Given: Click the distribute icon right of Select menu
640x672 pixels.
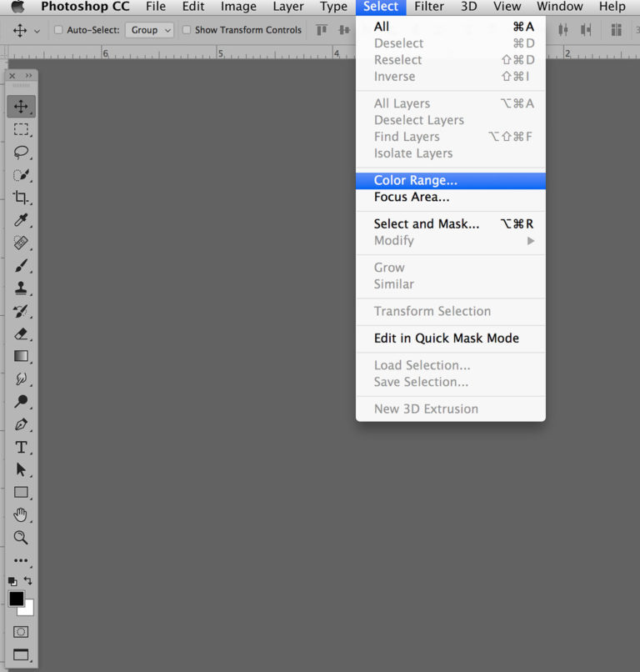Looking at the screenshot, I should coord(562,30).
